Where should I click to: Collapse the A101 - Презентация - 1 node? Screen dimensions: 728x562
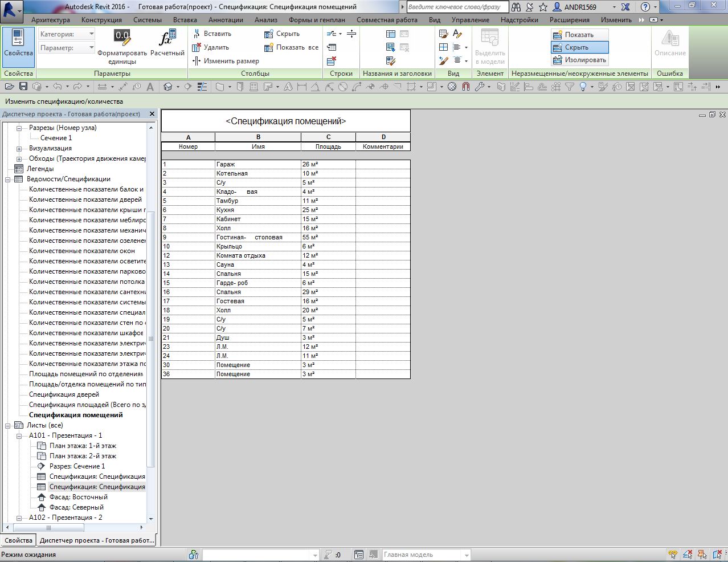click(19, 435)
